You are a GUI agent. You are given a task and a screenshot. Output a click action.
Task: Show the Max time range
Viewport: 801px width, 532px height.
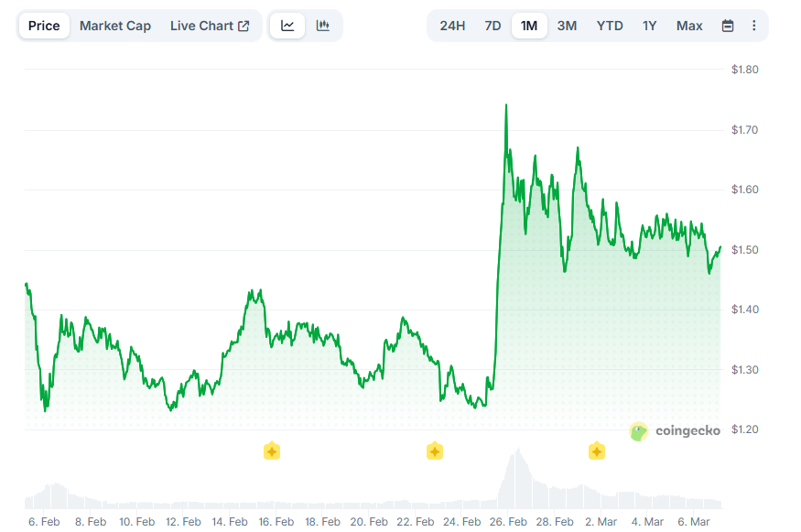click(x=689, y=26)
